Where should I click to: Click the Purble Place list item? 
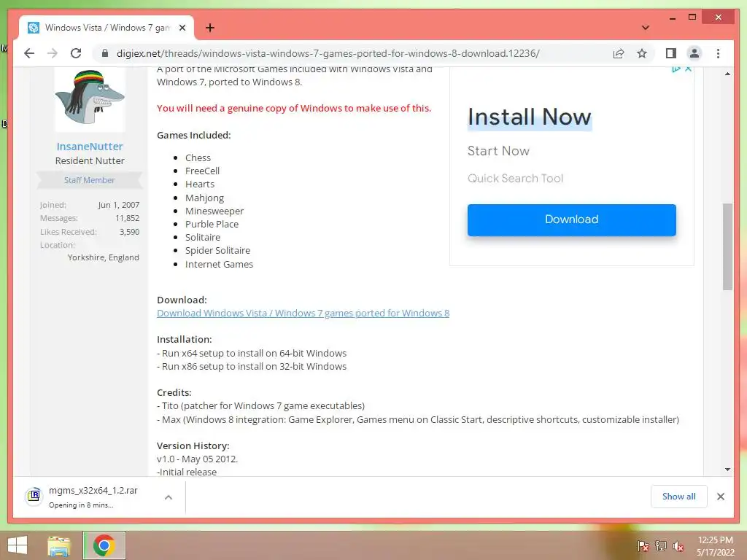[x=212, y=225]
